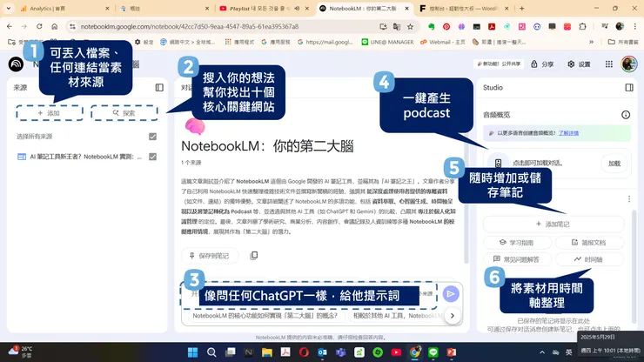Open the Webmail - 主頁 bookmark
Screen dimensions: 644x362
pyautogui.click(x=442, y=42)
